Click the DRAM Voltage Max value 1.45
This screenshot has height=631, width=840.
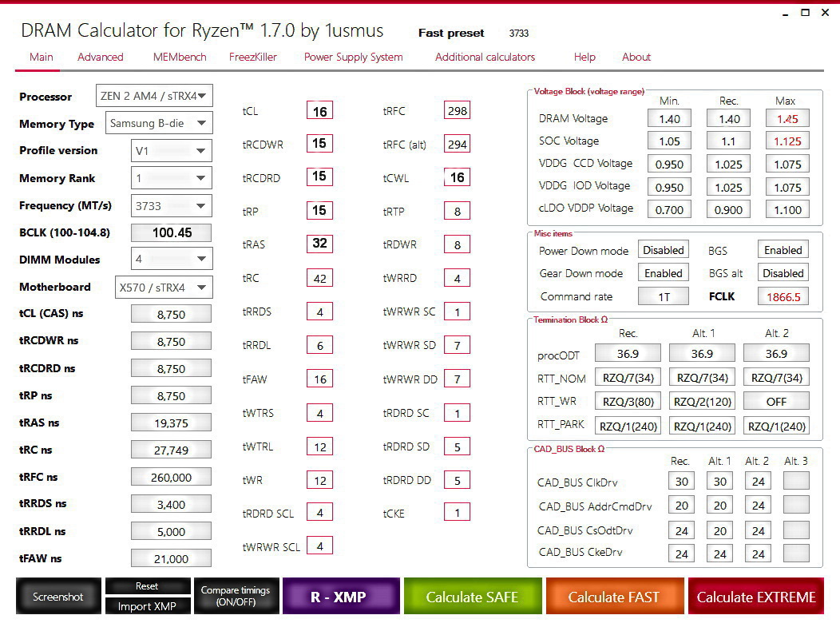[x=787, y=118]
